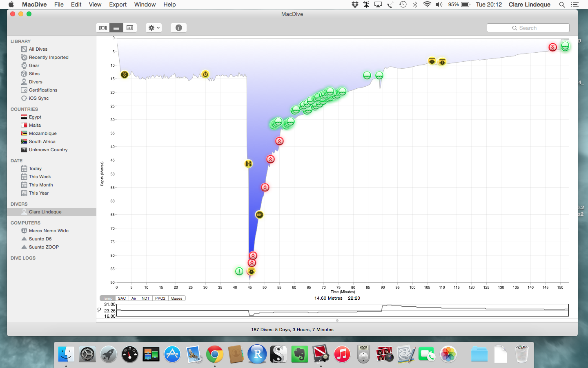Switch to the SAC graph tab
The height and width of the screenshot is (368, 588).
122,298
